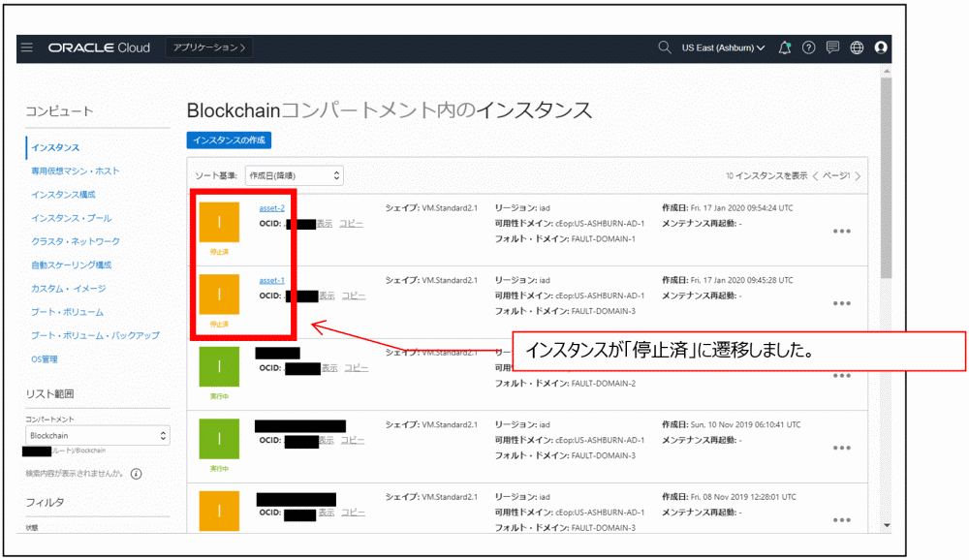Viewport: 969px width, 560px height.
Task: Select ブート・ボリューム・バックアップ in the sidebar
Action: tap(95, 335)
